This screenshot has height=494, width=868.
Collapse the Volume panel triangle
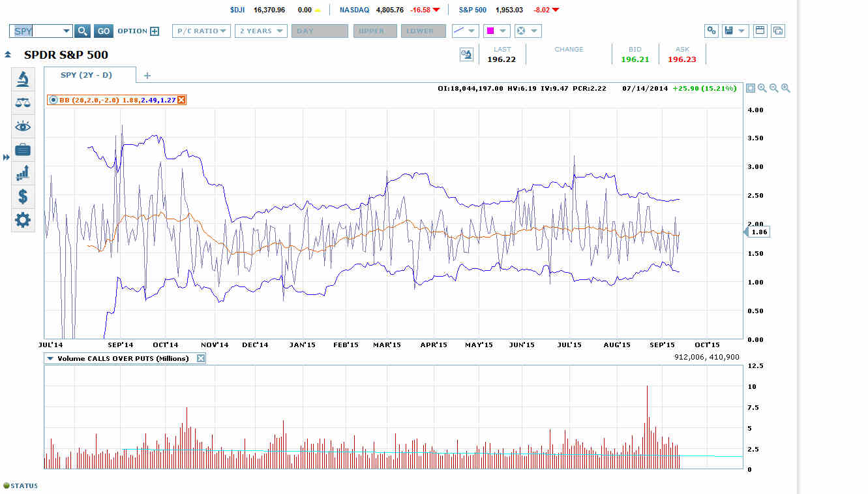click(x=50, y=358)
